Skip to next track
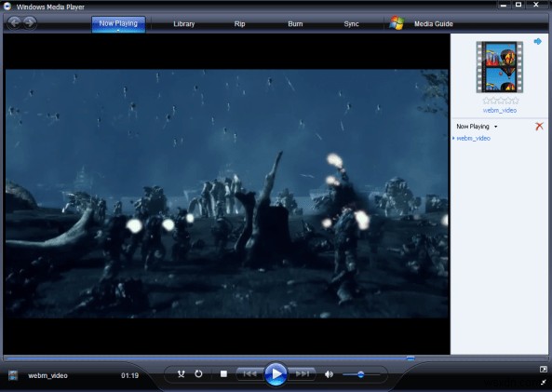Viewport: 552px width, 392px height. click(302, 373)
